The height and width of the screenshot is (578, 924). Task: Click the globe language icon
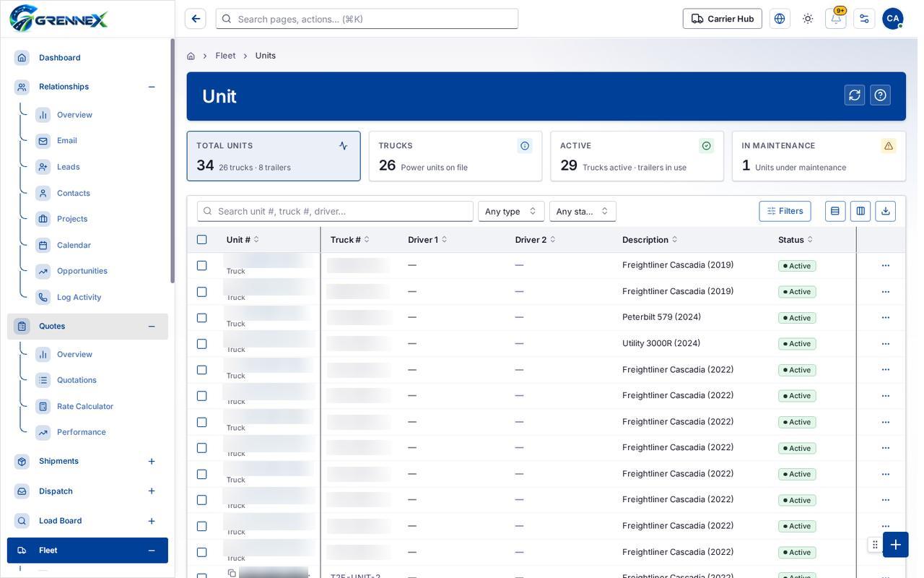pyautogui.click(x=780, y=19)
